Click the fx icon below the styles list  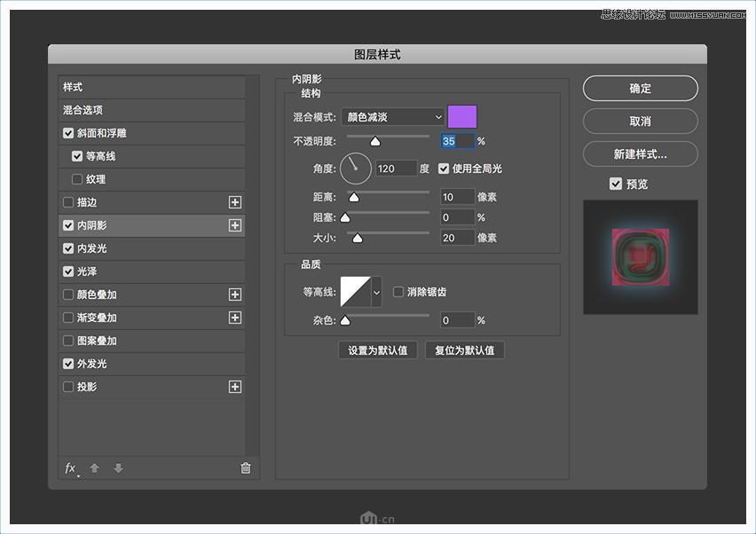coord(70,468)
